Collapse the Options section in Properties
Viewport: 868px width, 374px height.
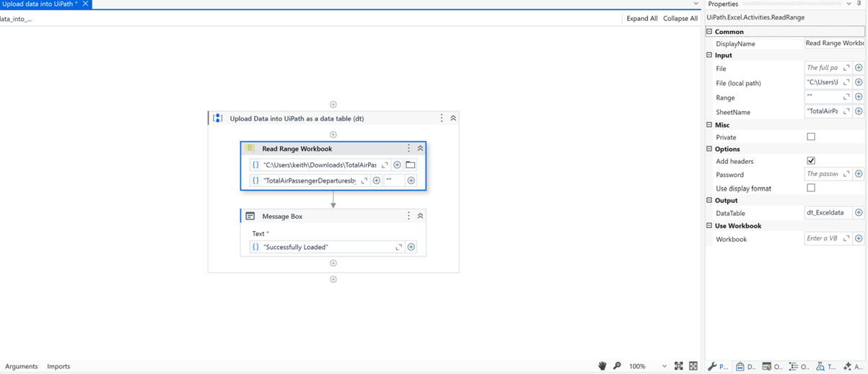click(x=709, y=149)
